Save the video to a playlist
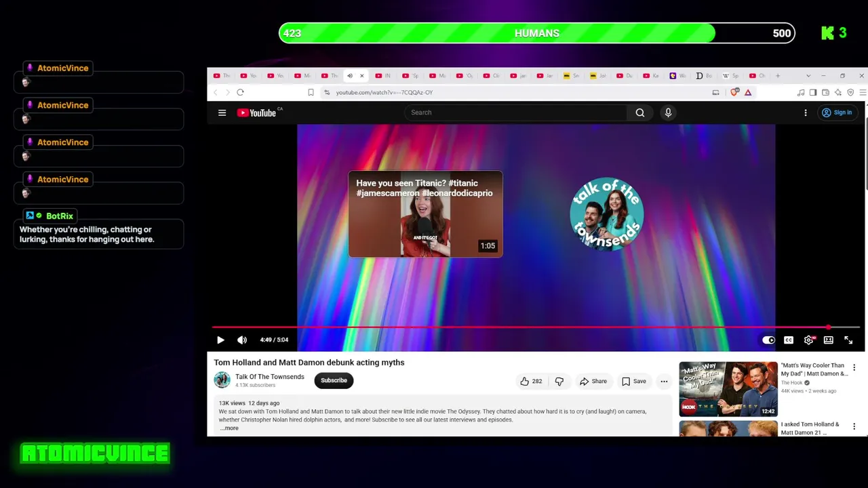 tap(634, 381)
